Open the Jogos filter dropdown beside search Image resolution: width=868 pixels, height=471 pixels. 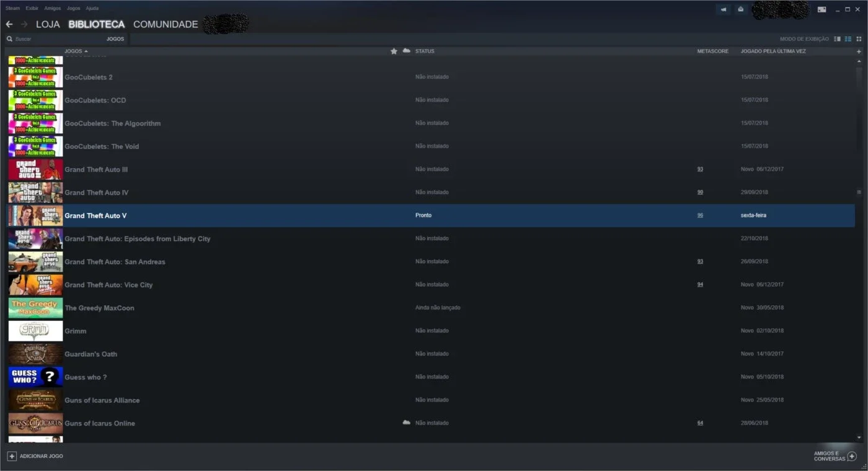(x=115, y=38)
